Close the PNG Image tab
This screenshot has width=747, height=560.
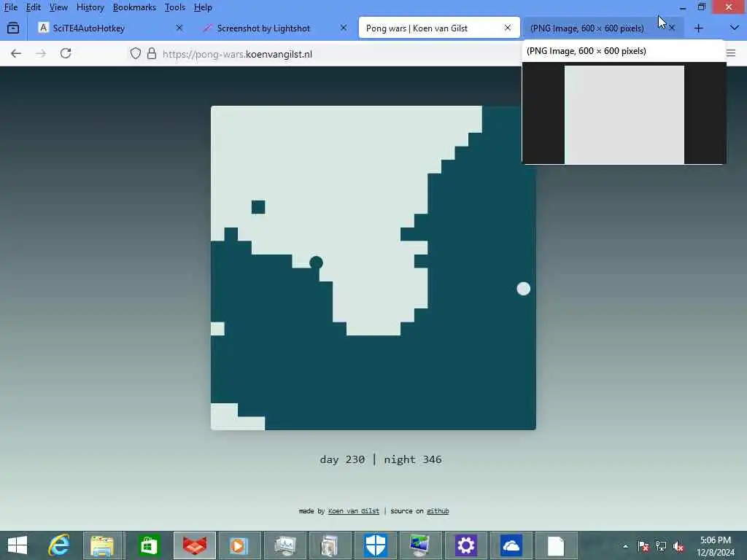tap(672, 28)
